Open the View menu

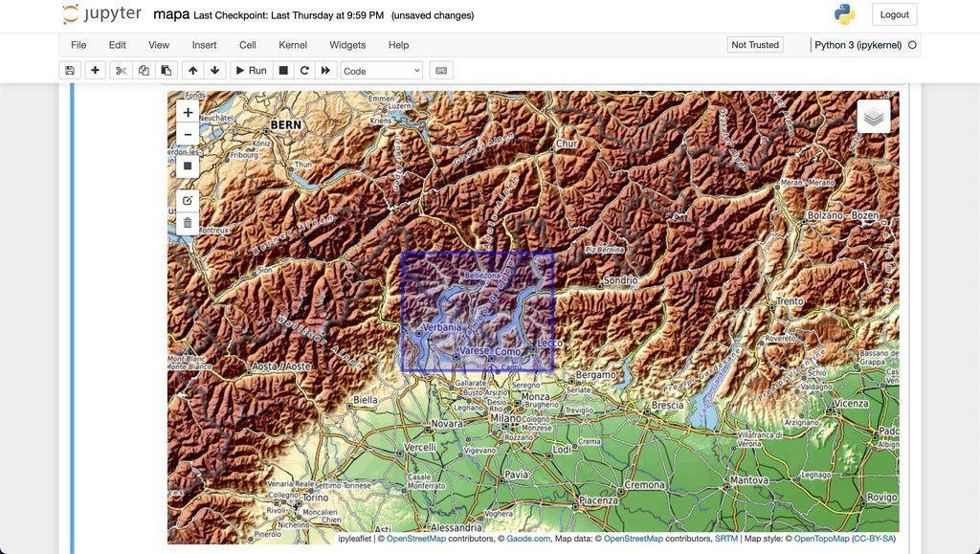[159, 45]
